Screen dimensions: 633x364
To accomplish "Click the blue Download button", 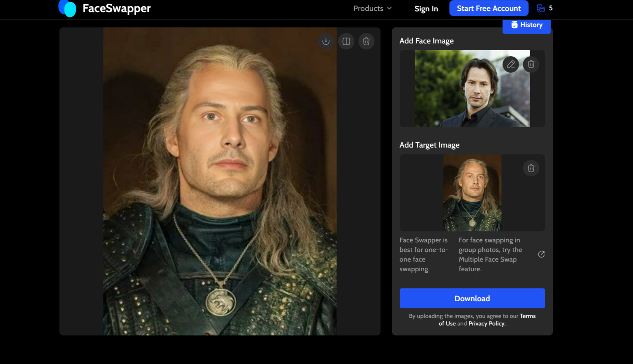I will [472, 298].
